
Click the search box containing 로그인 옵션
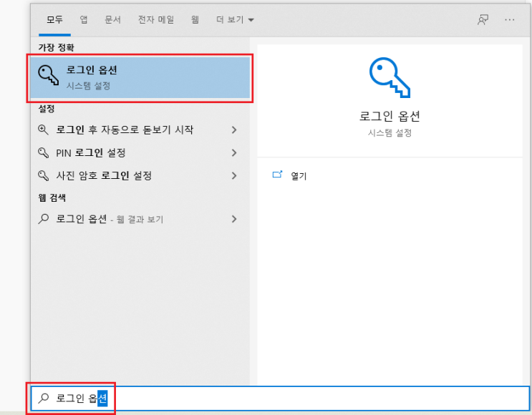[x=280, y=398]
